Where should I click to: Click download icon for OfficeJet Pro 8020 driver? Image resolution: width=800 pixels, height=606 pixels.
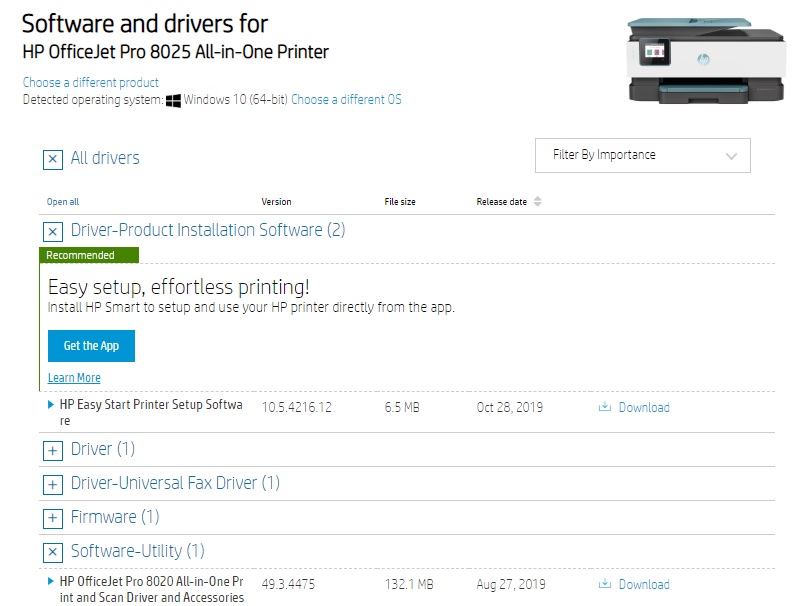[x=604, y=584]
